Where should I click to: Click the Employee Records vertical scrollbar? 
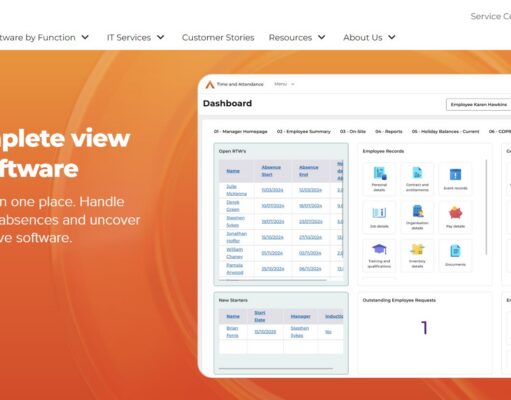click(486, 207)
